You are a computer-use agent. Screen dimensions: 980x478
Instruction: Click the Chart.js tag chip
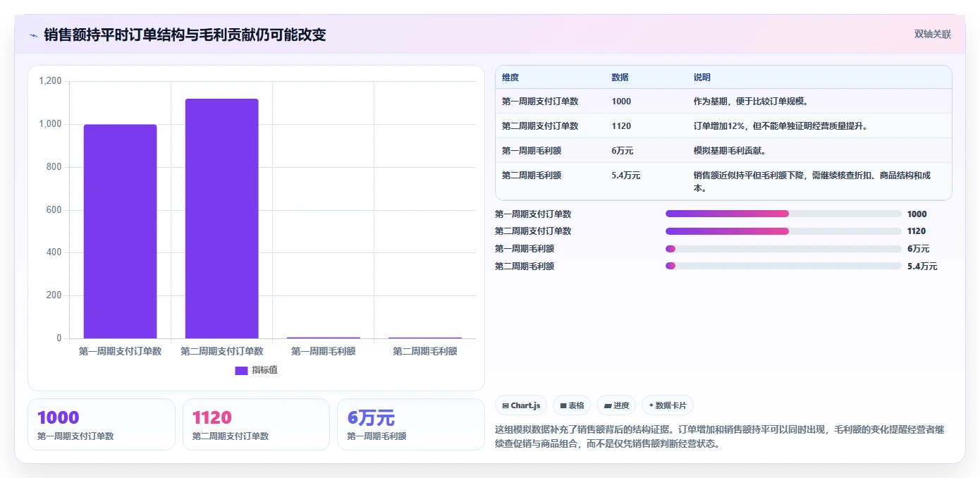pyautogui.click(x=521, y=405)
